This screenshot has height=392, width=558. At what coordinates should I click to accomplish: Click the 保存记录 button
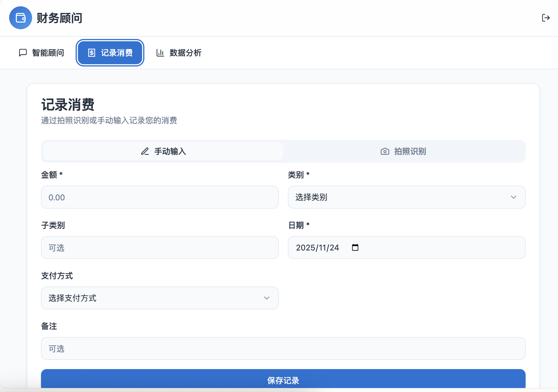pyautogui.click(x=283, y=380)
